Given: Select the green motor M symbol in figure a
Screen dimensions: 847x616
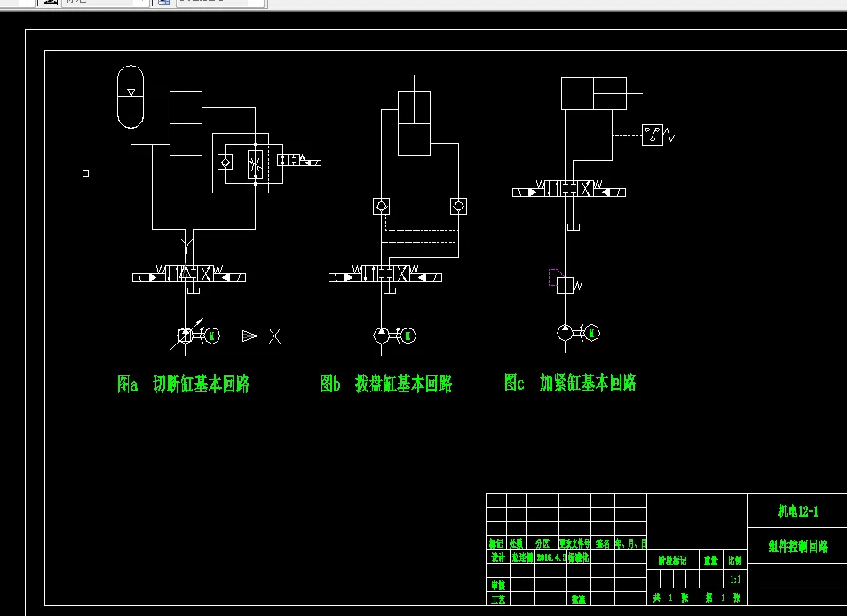Looking at the screenshot, I should [212, 336].
